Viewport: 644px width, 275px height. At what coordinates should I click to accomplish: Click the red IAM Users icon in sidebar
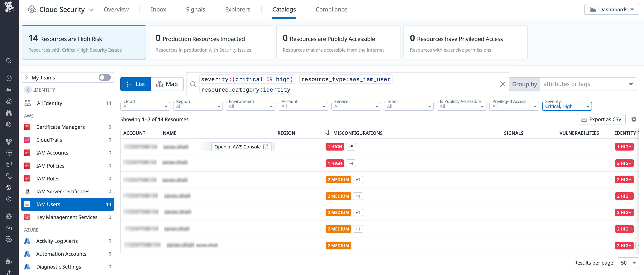27,204
